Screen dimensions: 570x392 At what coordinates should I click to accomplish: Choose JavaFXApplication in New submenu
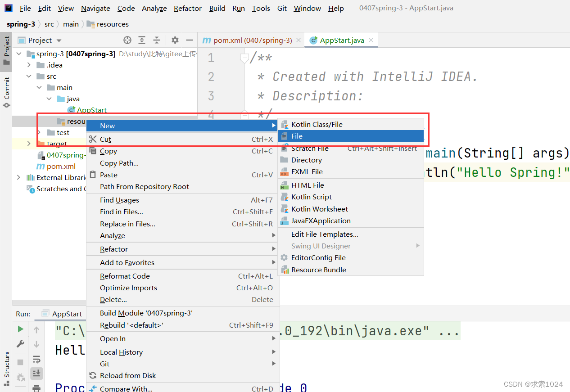(351, 221)
